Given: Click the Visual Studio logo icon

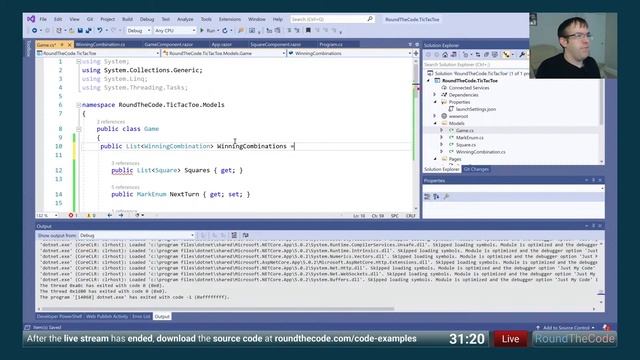Looking at the screenshot, I should (31, 19).
